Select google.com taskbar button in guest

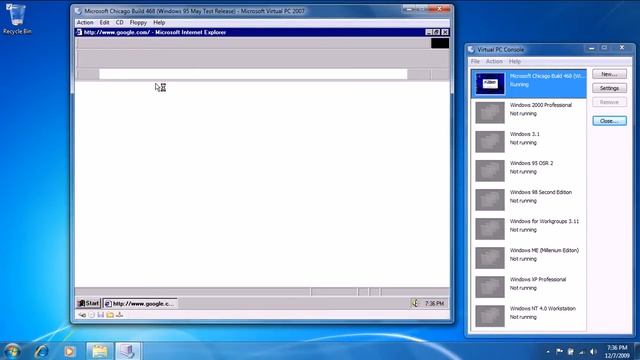click(x=140, y=303)
